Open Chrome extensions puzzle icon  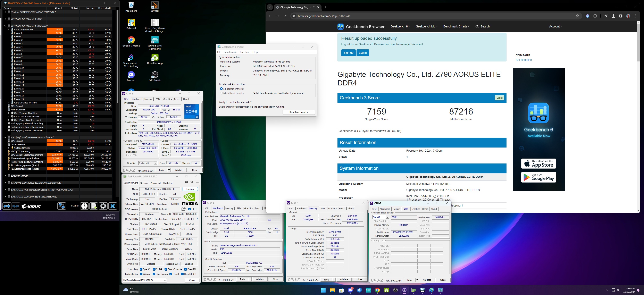(595, 16)
